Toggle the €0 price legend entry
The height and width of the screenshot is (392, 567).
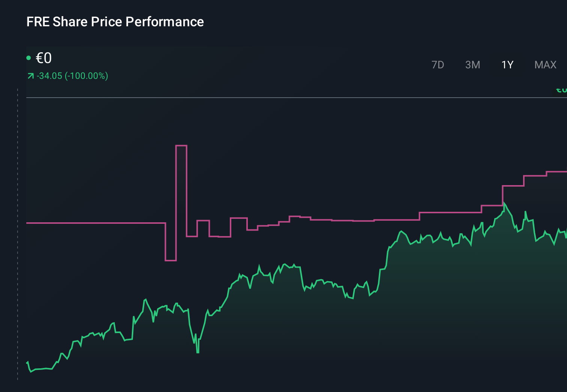[43, 58]
